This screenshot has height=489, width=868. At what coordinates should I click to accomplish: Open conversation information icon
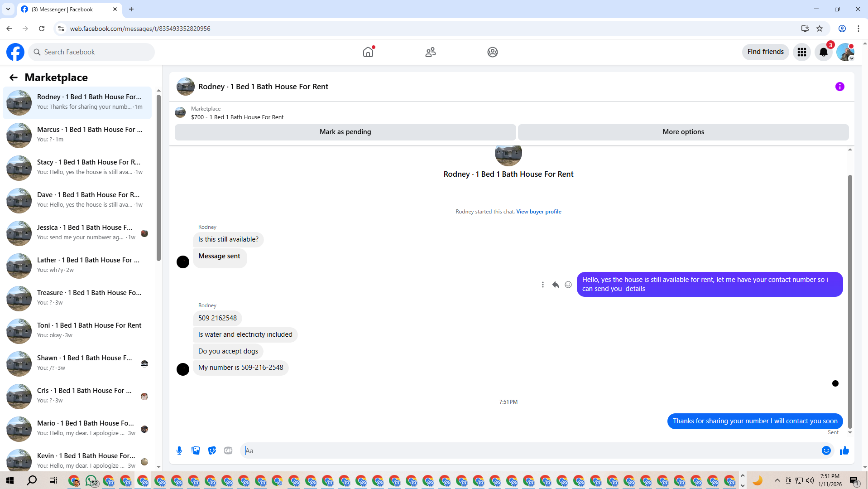coord(840,87)
